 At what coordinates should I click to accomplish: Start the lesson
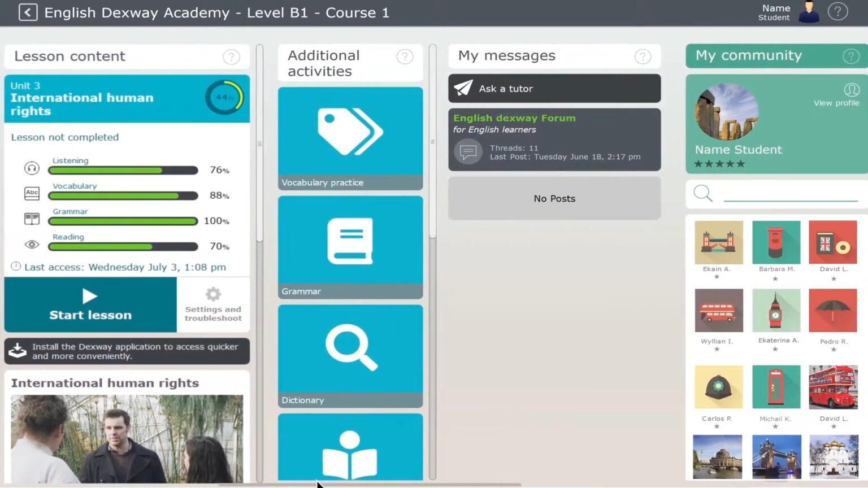click(x=90, y=304)
